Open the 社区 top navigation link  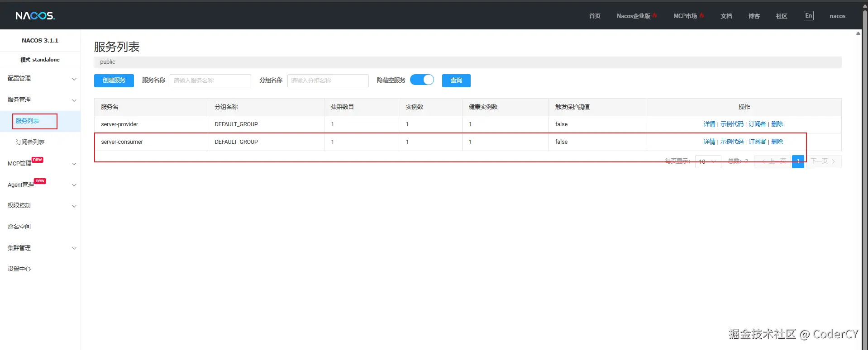[782, 16]
